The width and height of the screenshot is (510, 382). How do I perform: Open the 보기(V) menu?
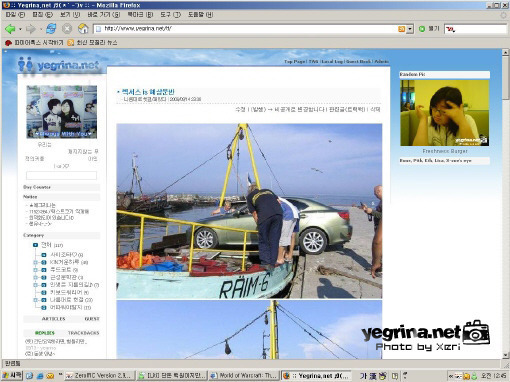tap(70, 15)
